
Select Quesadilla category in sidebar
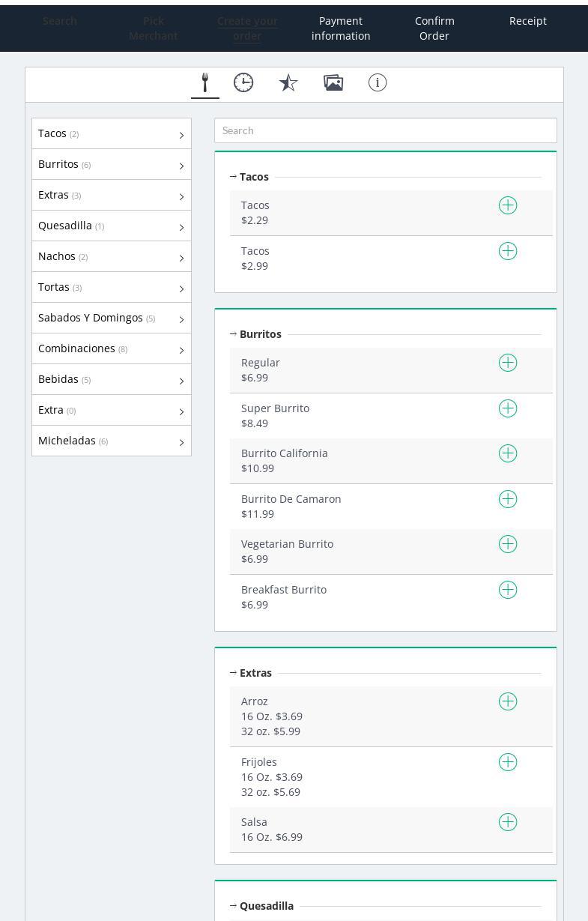(112, 226)
